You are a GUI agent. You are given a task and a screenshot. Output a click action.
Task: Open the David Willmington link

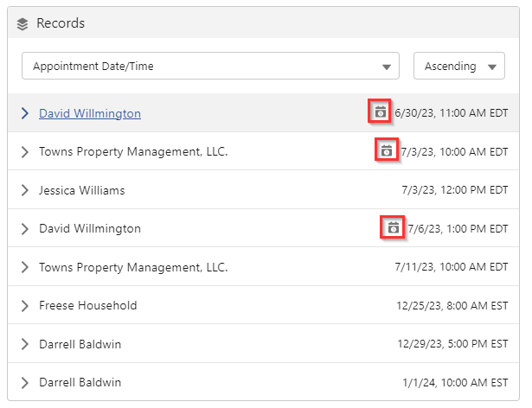point(90,113)
